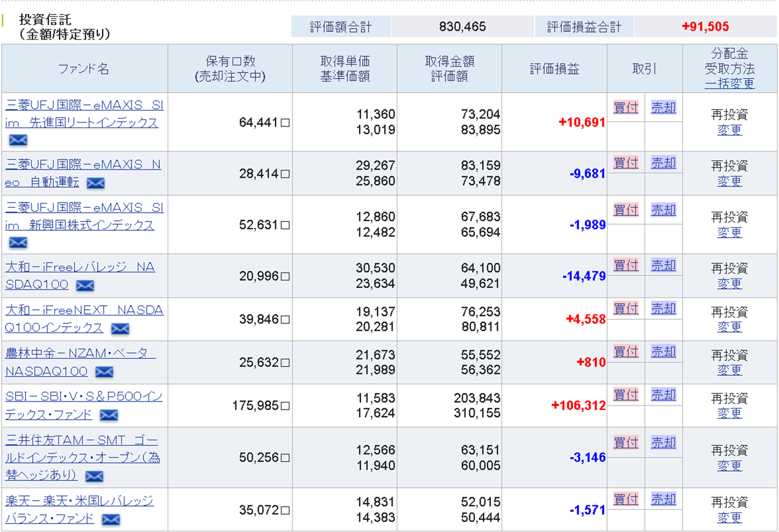The width and height of the screenshot is (779, 532).
Task: Open mail icon beside NZAM・ベータ NASDAQ100
Action: click(x=104, y=372)
